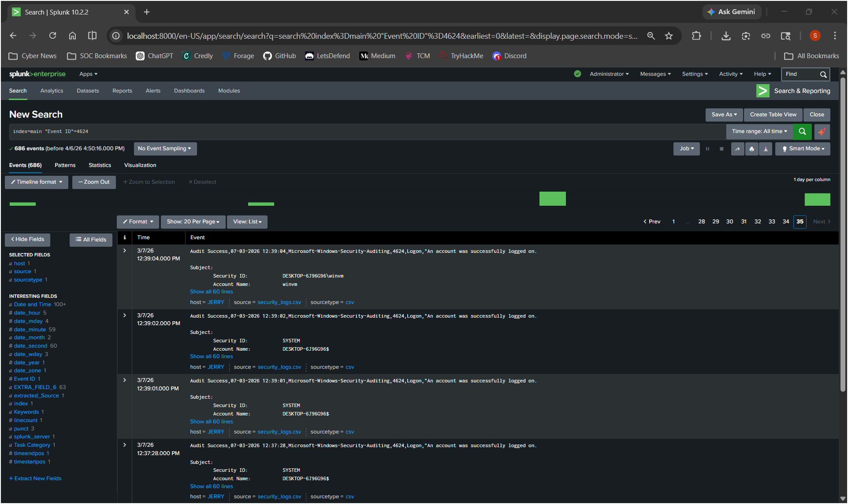848x504 pixels.
Task: Click the Find search magnifier icon
Action: coord(823,74)
